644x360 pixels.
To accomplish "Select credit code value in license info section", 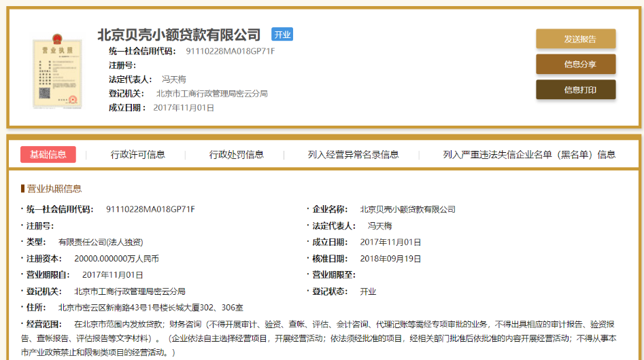I will tap(150, 209).
